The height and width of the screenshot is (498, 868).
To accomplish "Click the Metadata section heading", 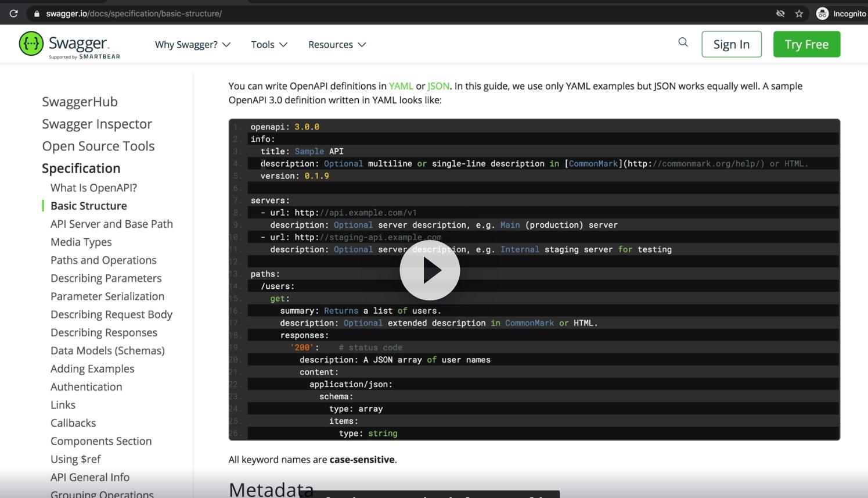I will click(271, 489).
